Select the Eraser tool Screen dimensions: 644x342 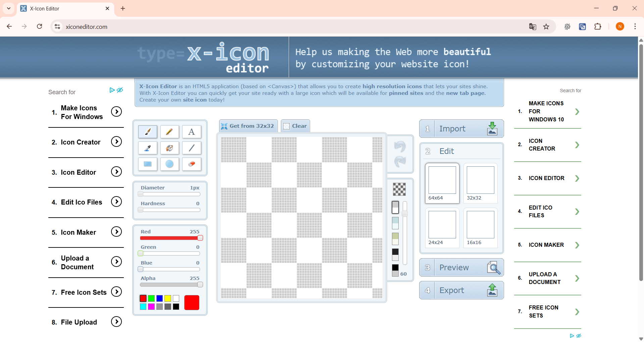coord(191,164)
